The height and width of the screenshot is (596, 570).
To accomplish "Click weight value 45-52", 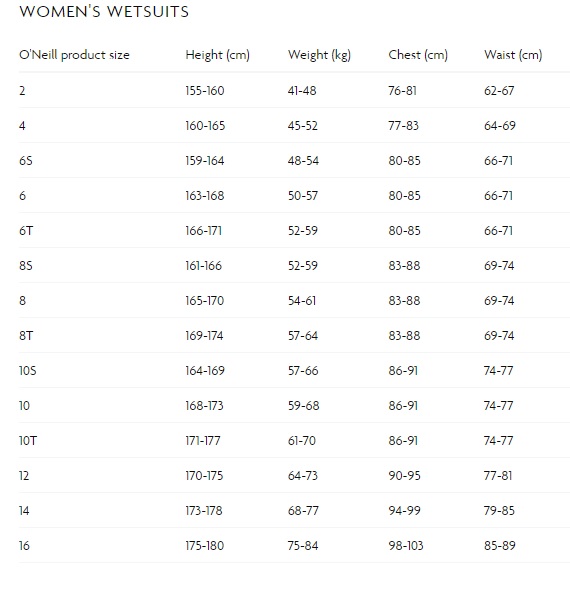I will pos(302,126).
